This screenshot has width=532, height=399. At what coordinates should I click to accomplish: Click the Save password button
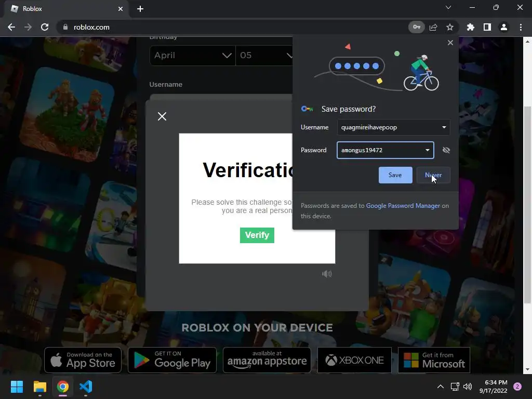click(x=395, y=175)
